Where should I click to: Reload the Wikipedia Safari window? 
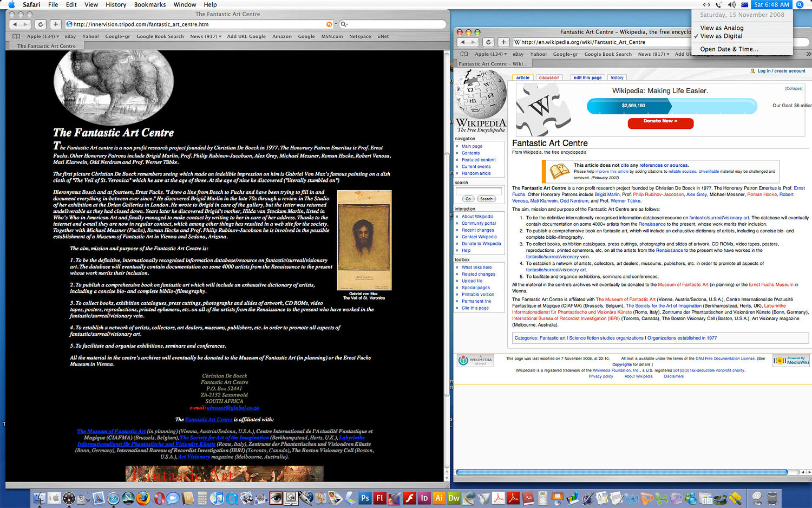(488, 42)
